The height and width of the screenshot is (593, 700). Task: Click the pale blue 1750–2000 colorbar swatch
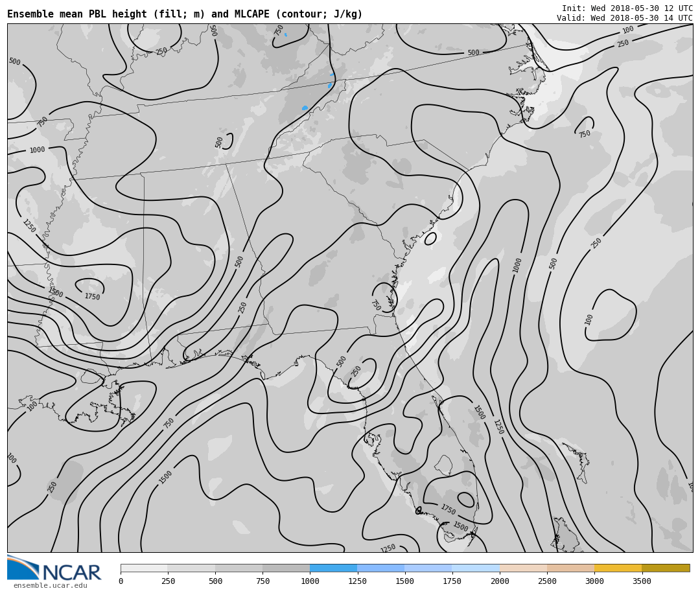point(476,568)
